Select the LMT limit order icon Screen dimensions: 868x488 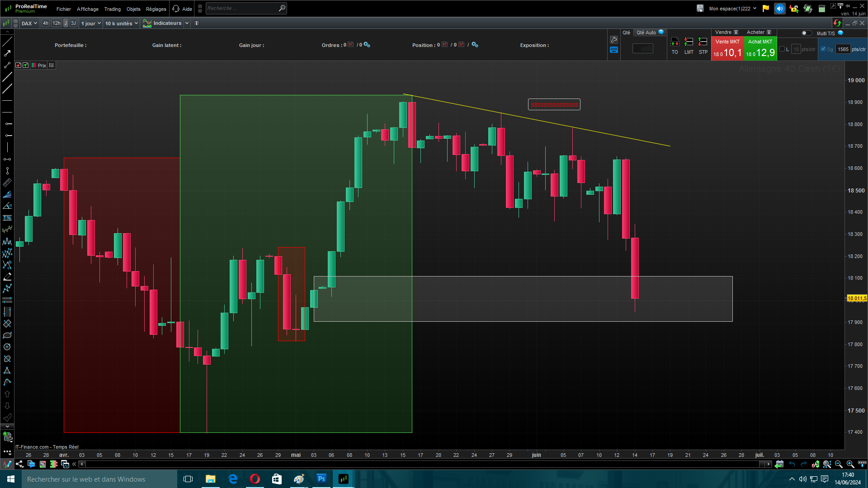689,42
